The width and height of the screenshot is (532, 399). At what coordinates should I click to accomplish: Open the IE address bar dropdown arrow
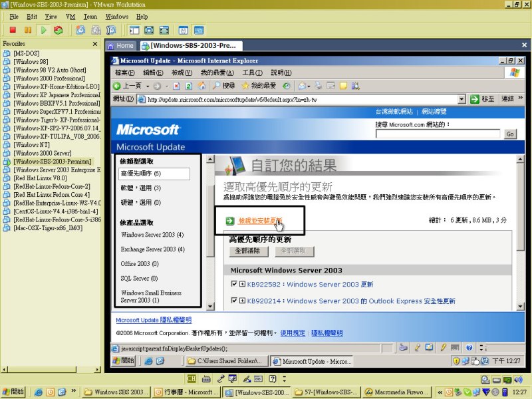tap(462, 99)
